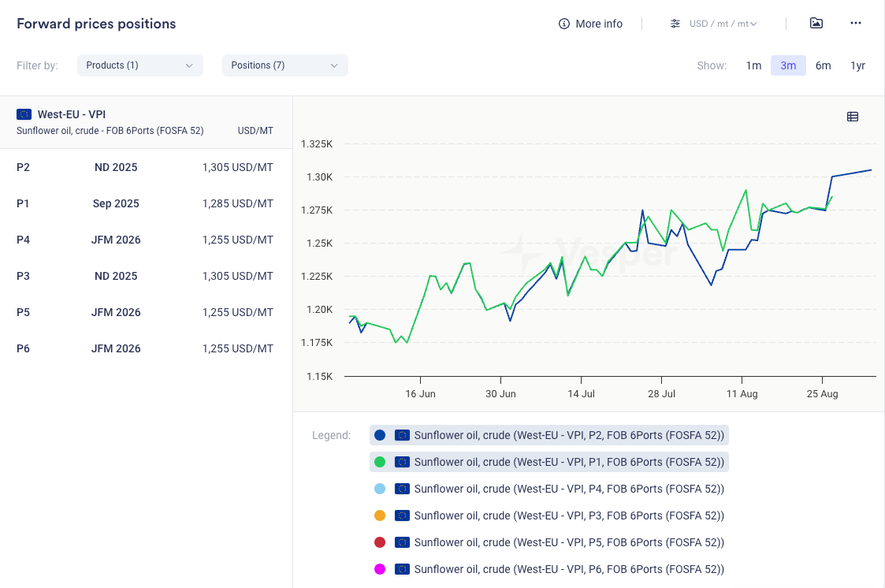Show the 1yr time range
885x588 pixels.
(x=857, y=65)
